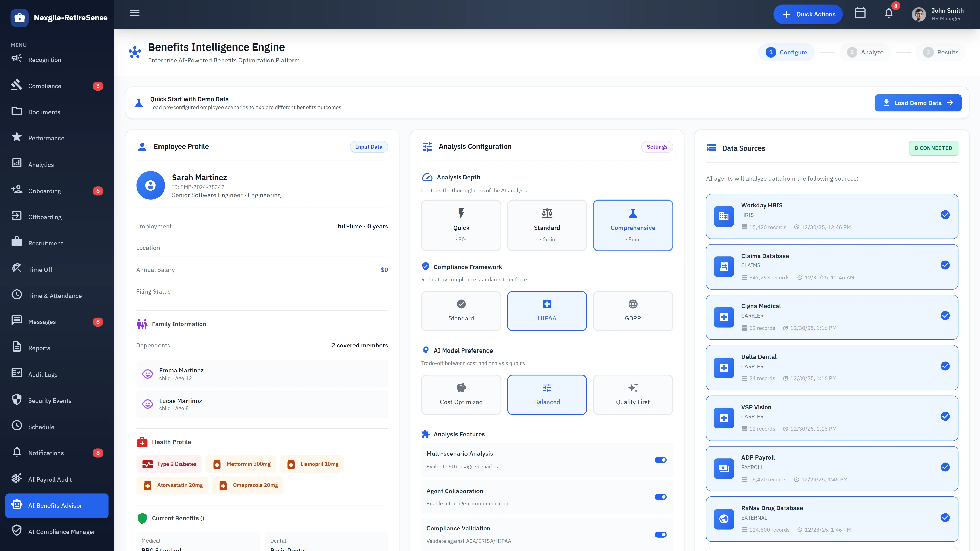
Task: Open the calendar icon in the top bar
Action: pyautogui.click(x=861, y=13)
